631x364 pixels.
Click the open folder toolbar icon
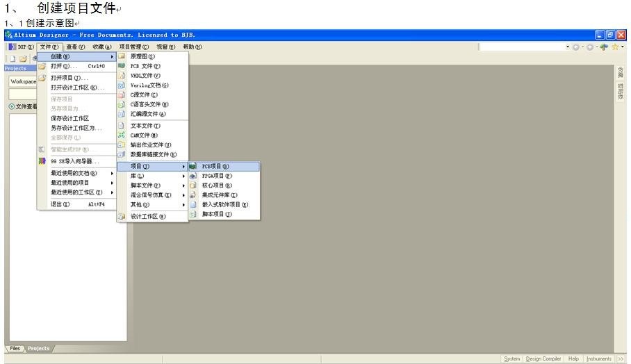[x=23, y=58]
